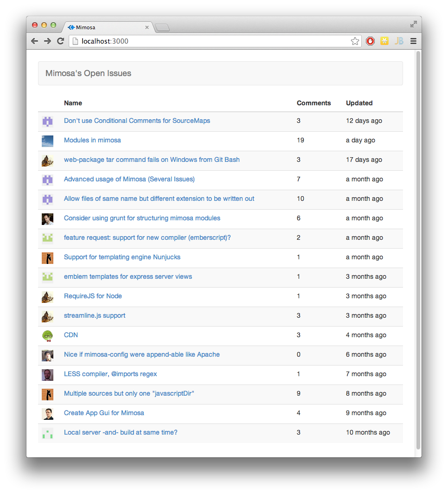Click avatar beside web-package tar command issue
Screen dimensions: 448x494
(48, 160)
